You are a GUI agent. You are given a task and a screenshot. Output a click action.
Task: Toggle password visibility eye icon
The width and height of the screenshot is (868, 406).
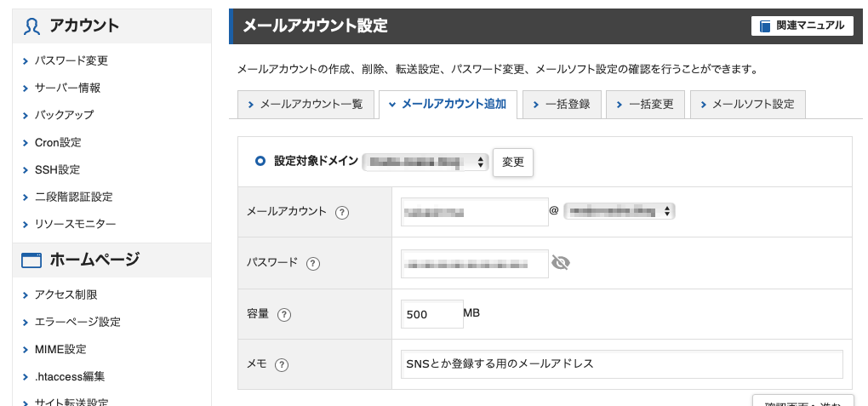tap(561, 262)
